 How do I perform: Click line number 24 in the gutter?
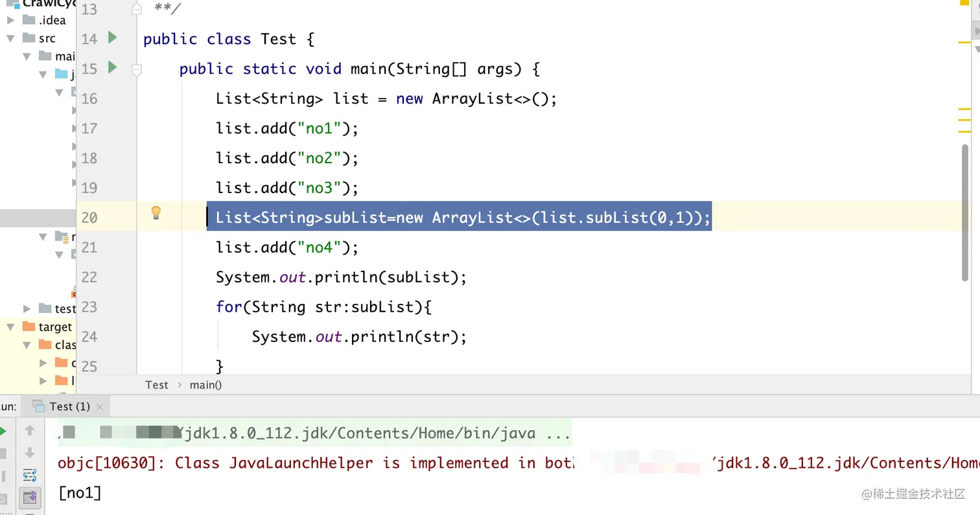pyautogui.click(x=89, y=337)
